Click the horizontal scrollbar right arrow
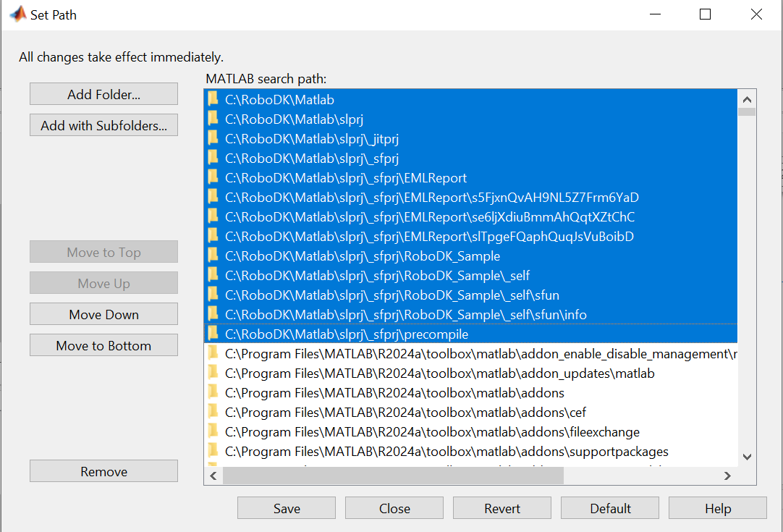The height and width of the screenshot is (532, 783). (x=727, y=476)
